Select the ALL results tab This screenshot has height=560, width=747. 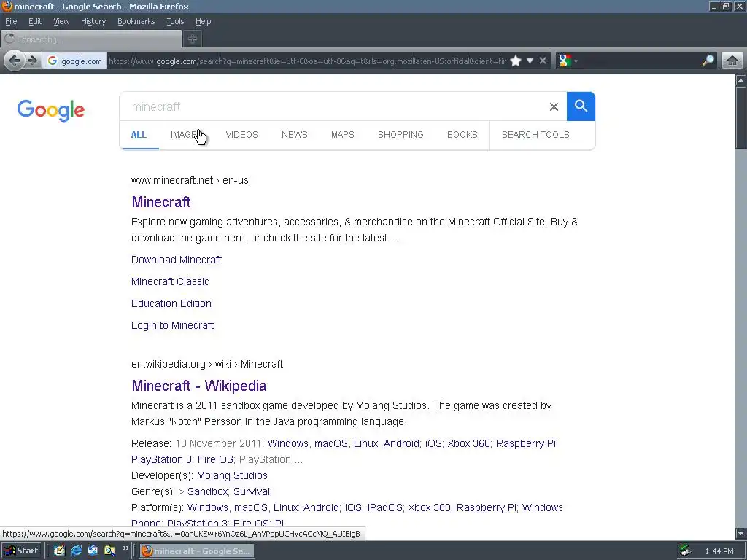coord(139,135)
